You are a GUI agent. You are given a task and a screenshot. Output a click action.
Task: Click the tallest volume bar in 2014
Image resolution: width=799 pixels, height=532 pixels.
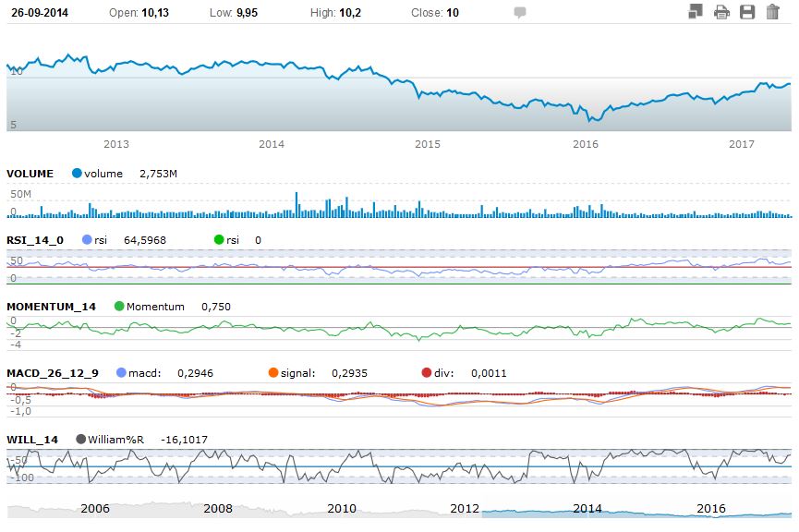297,205
